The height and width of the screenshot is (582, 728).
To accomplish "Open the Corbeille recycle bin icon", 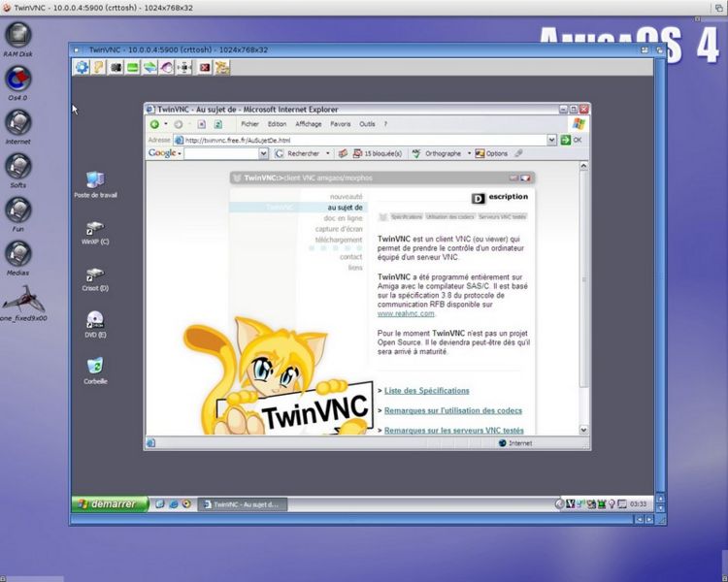I will [95, 367].
